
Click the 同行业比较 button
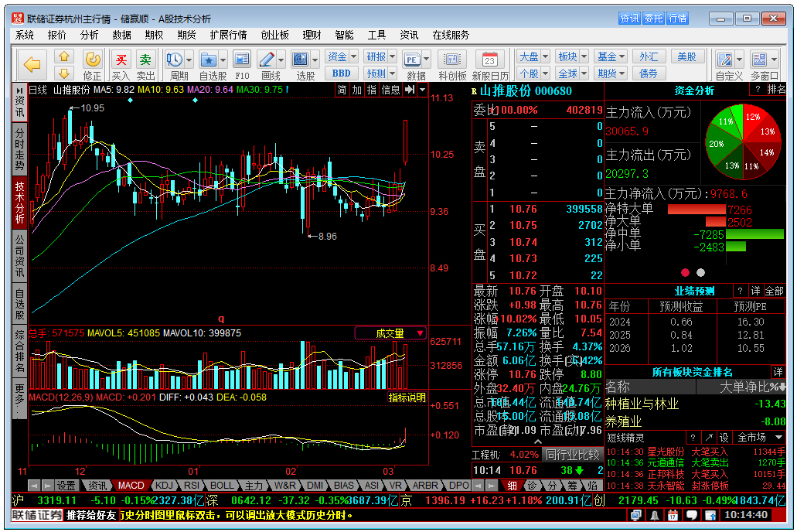tap(572, 455)
